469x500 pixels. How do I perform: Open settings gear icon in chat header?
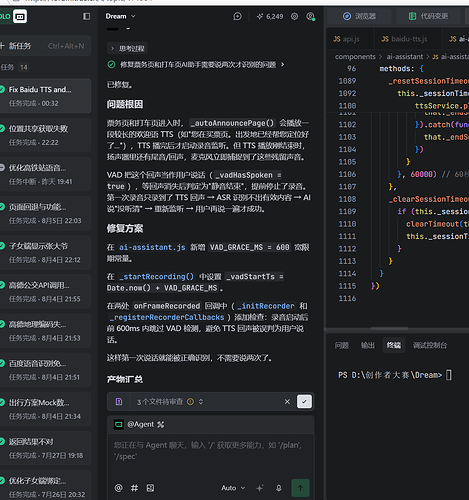(x=294, y=16)
